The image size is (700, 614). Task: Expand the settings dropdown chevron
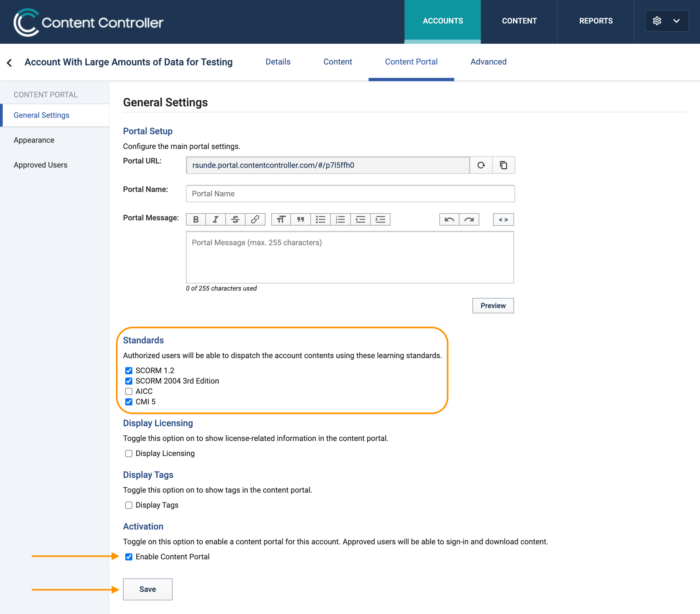676,21
